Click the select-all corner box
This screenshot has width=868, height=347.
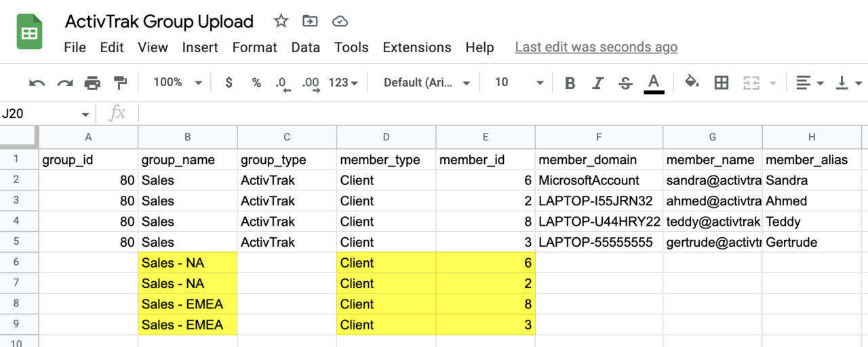pyautogui.click(x=19, y=137)
